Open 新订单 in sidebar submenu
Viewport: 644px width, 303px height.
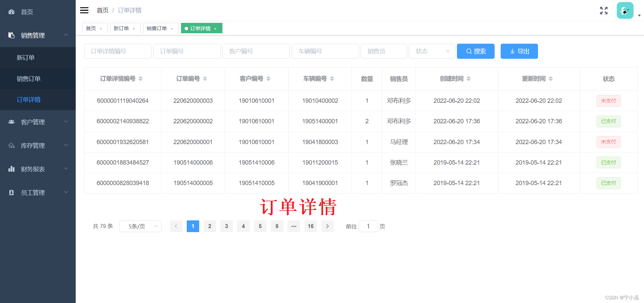click(x=38, y=57)
